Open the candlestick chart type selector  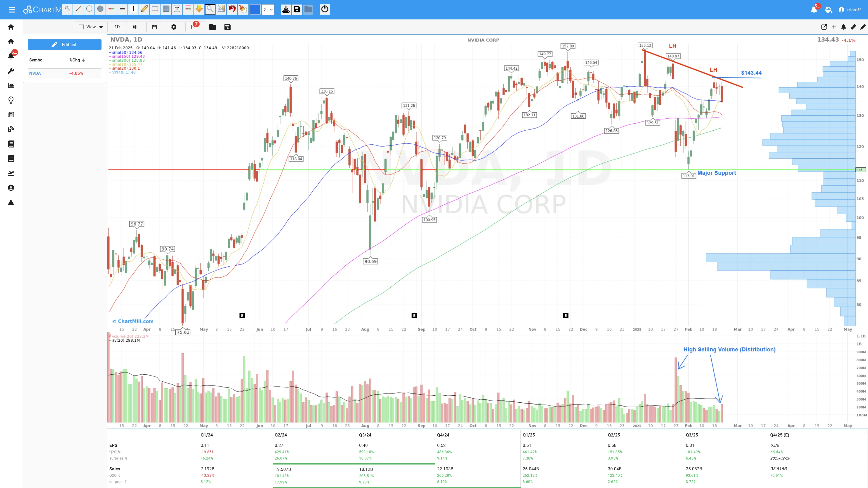(x=135, y=27)
